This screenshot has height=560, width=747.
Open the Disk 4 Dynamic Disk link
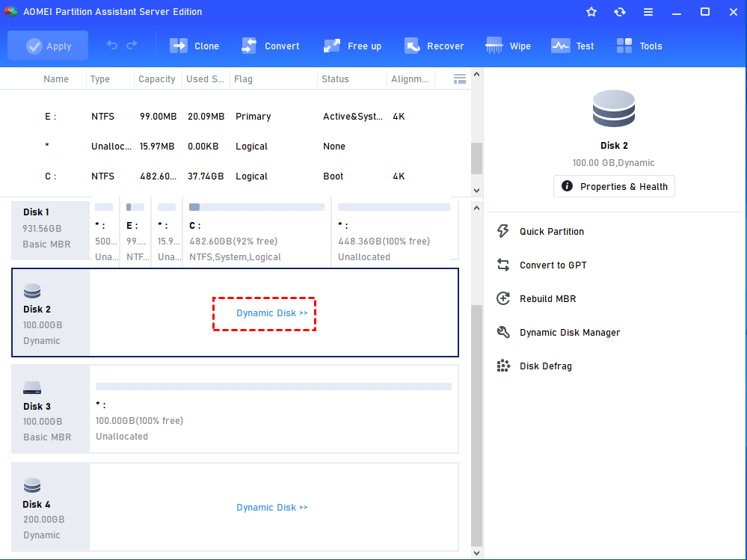pos(272,508)
